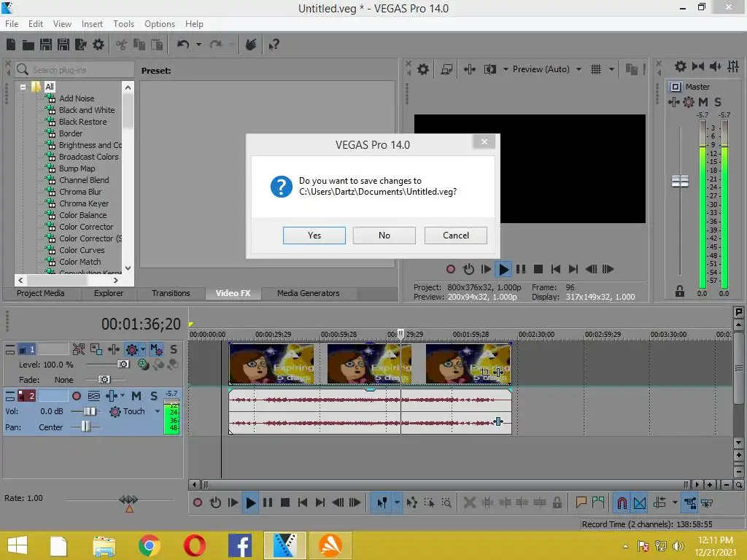Click the Search plug-ins field
Screen dimensions: 747x560
74,70
